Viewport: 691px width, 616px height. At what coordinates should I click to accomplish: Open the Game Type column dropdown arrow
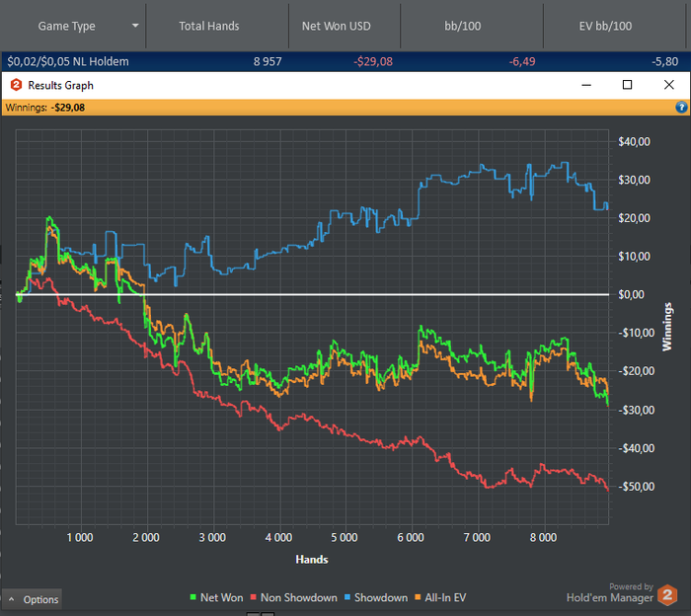pyautogui.click(x=135, y=26)
